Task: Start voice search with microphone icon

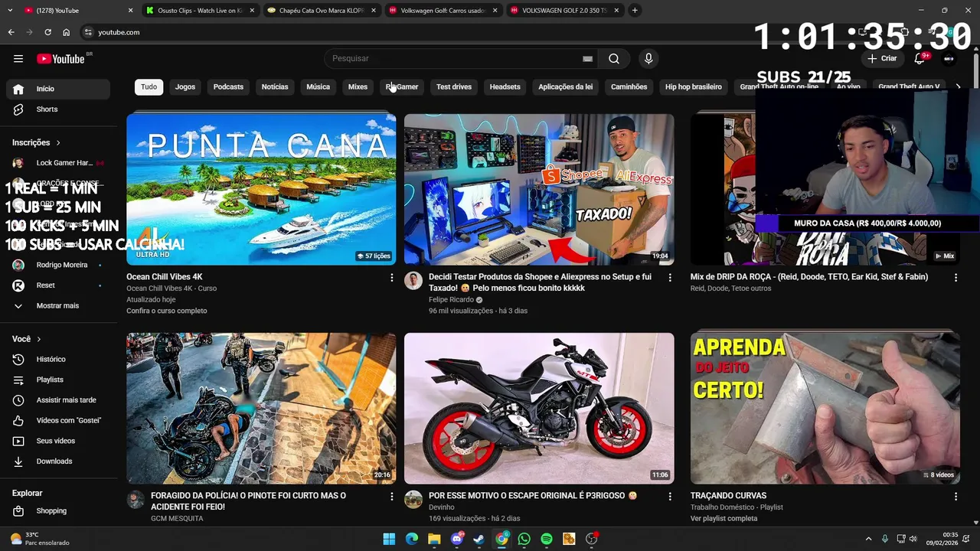Action: pos(648,59)
